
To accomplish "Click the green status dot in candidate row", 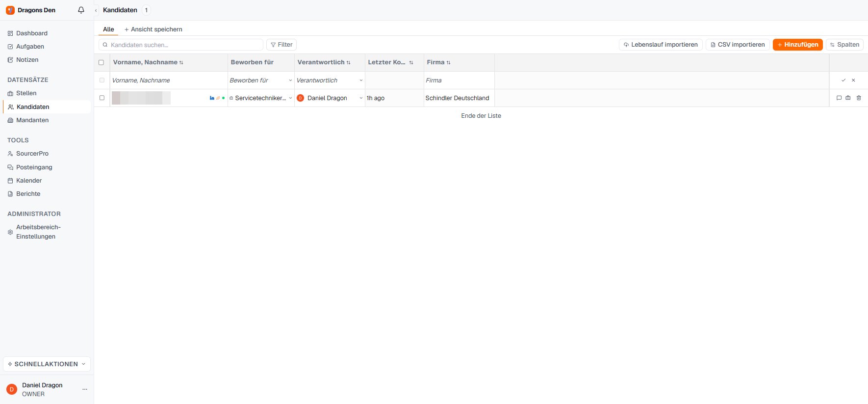I will pos(224,98).
